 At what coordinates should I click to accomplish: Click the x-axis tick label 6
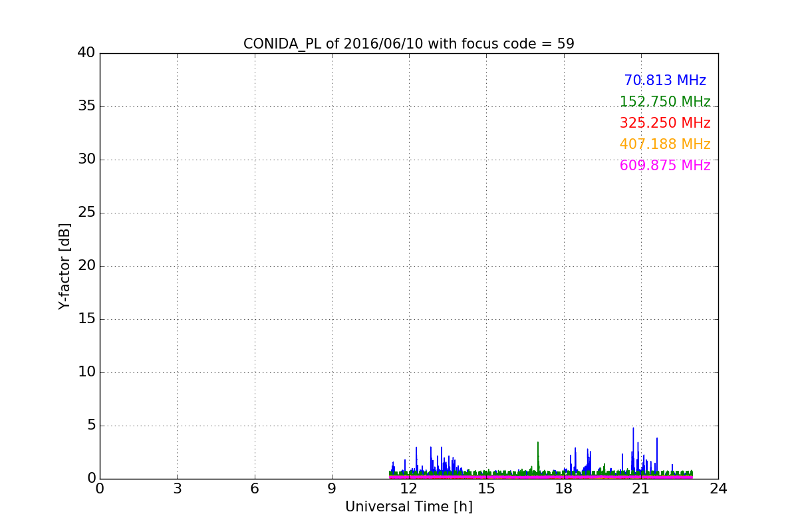(254, 489)
